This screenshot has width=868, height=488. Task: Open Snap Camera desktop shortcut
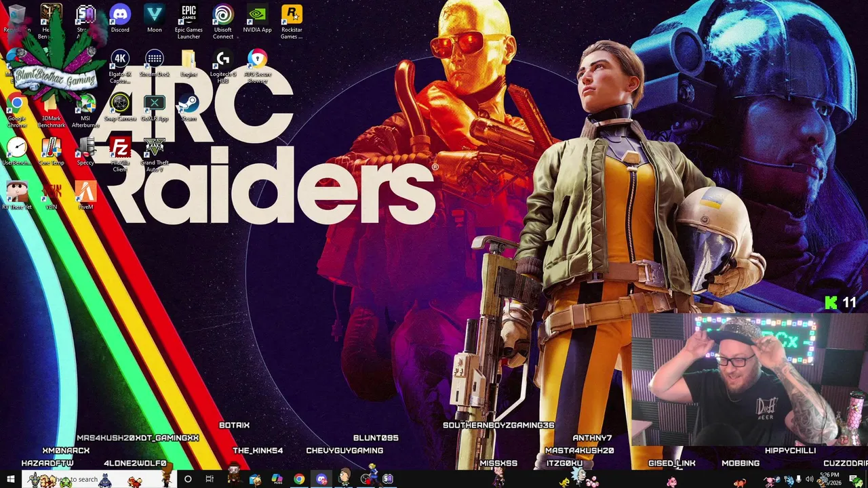(x=120, y=107)
